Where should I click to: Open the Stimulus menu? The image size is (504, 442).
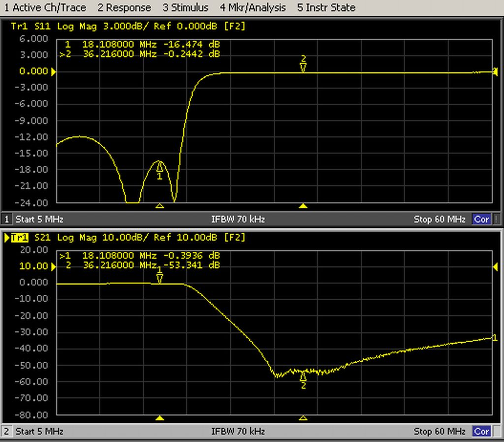(186, 8)
